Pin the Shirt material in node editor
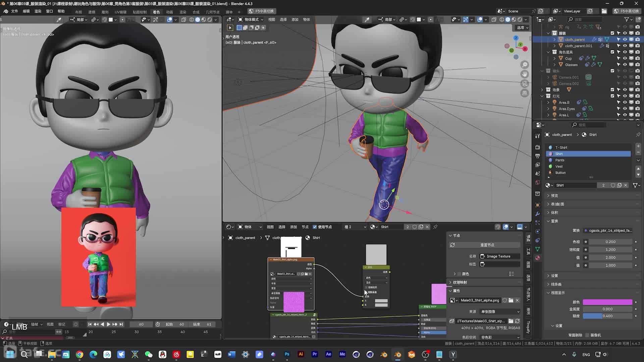The width and height of the screenshot is (644, 362). [435, 227]
